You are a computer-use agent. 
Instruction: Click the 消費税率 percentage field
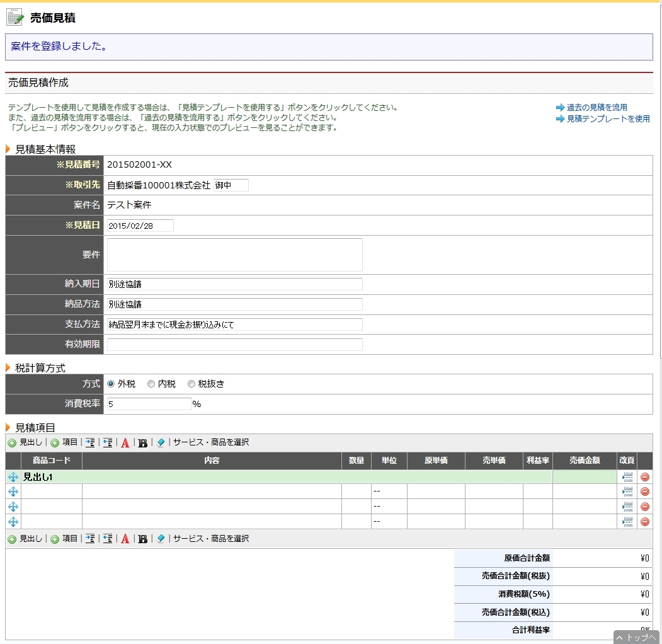point(149,404)
